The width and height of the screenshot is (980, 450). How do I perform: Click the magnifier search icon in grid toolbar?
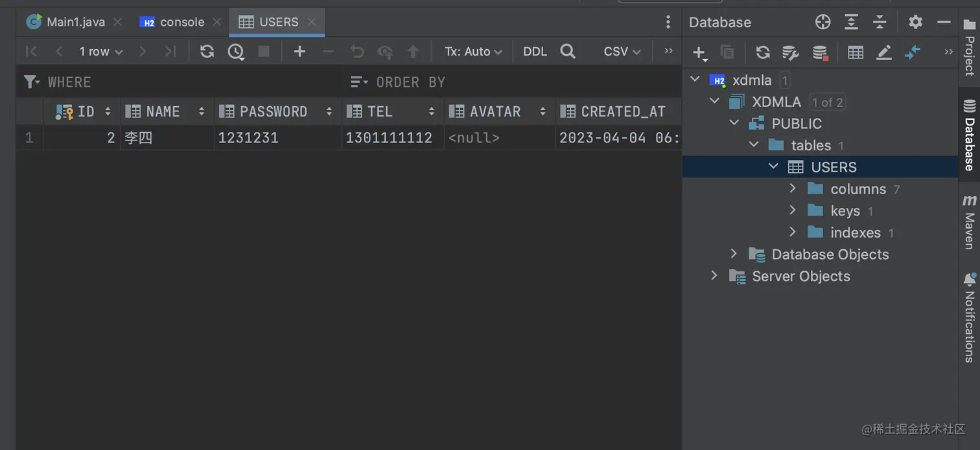pyautogui.click(x=568, y=51)
